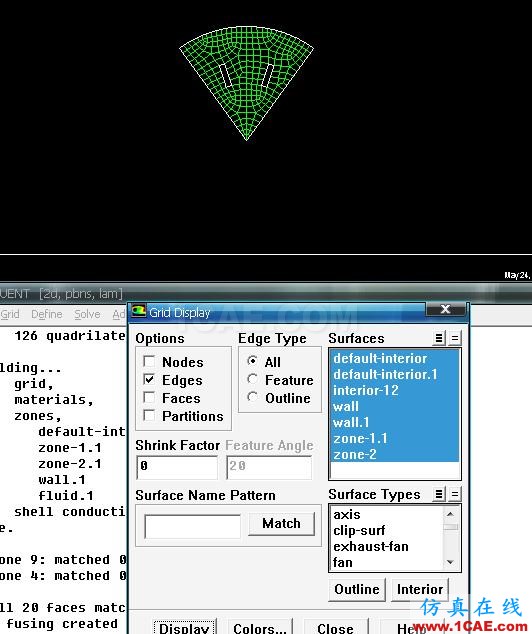Select all surfaces using Surfaces list icon
Viewport: 532px width, 634px height.
439,338
